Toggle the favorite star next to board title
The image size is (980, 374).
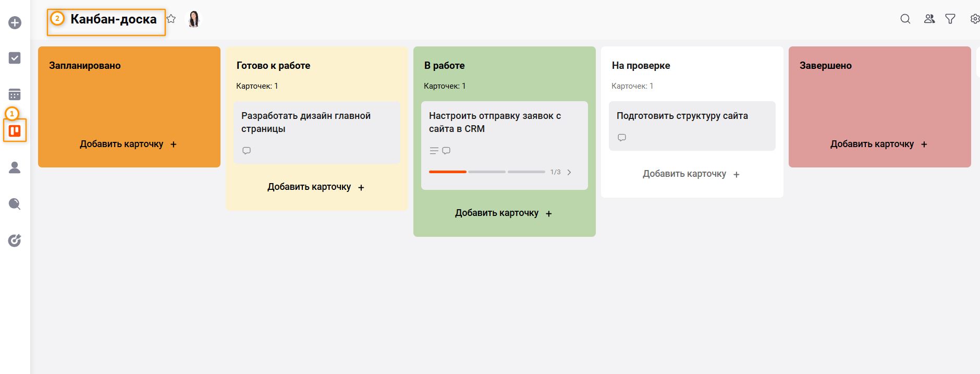[171, 19]
